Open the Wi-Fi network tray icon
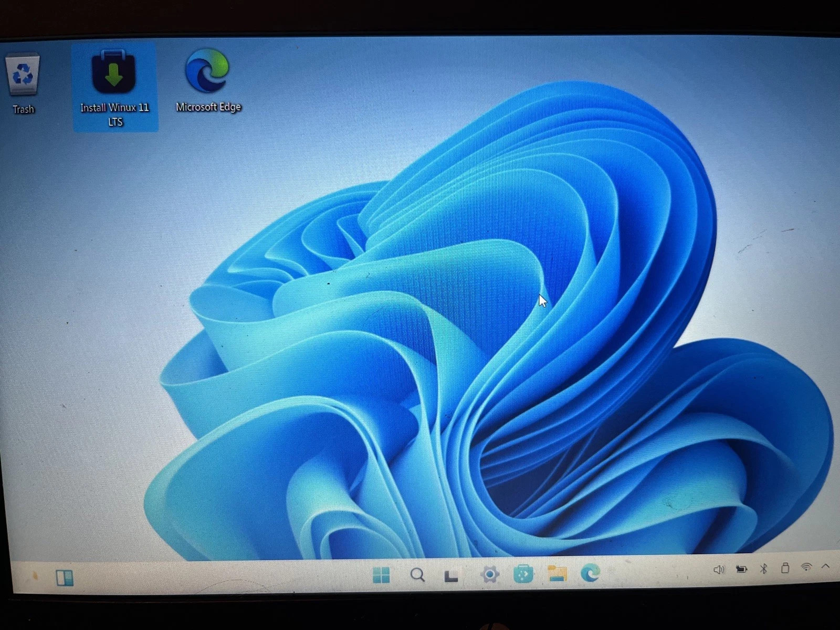The image size is (840, 630). pyautogui.click(x=806, y=567)
